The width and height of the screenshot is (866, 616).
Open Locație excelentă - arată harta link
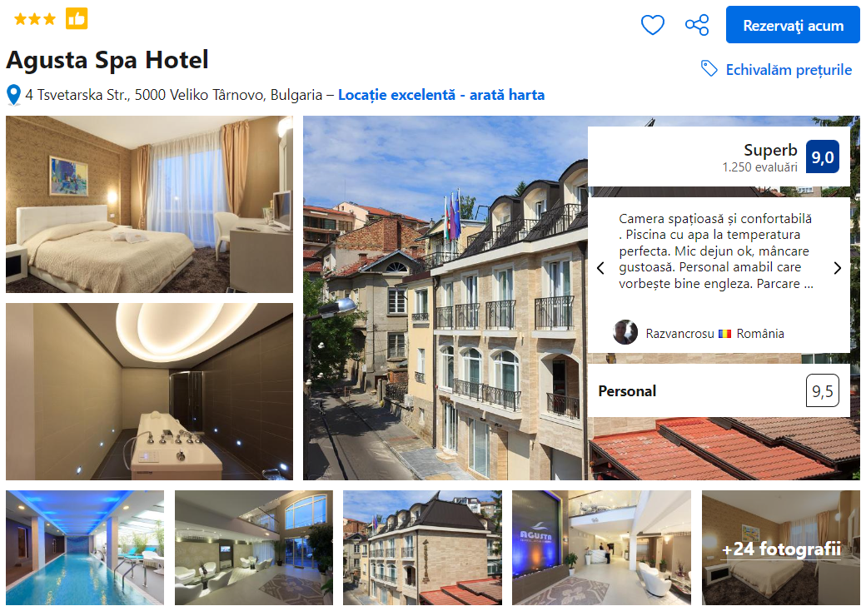441,95
